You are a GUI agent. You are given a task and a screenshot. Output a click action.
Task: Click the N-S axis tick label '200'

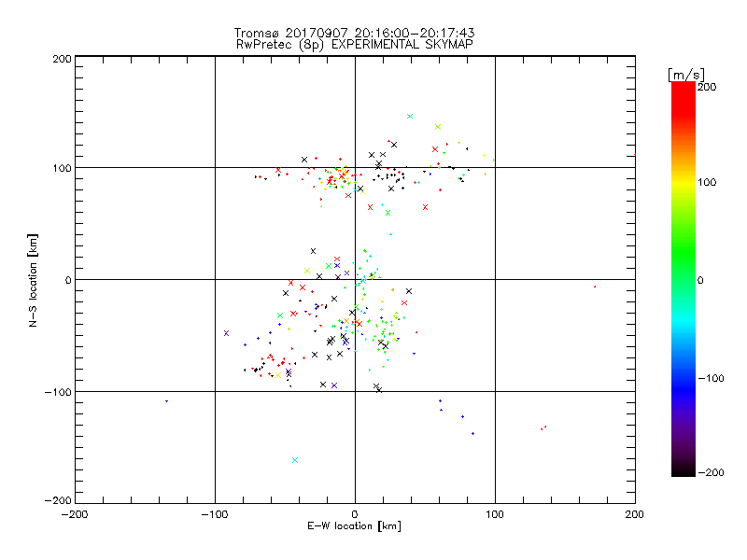click(62, 59)
